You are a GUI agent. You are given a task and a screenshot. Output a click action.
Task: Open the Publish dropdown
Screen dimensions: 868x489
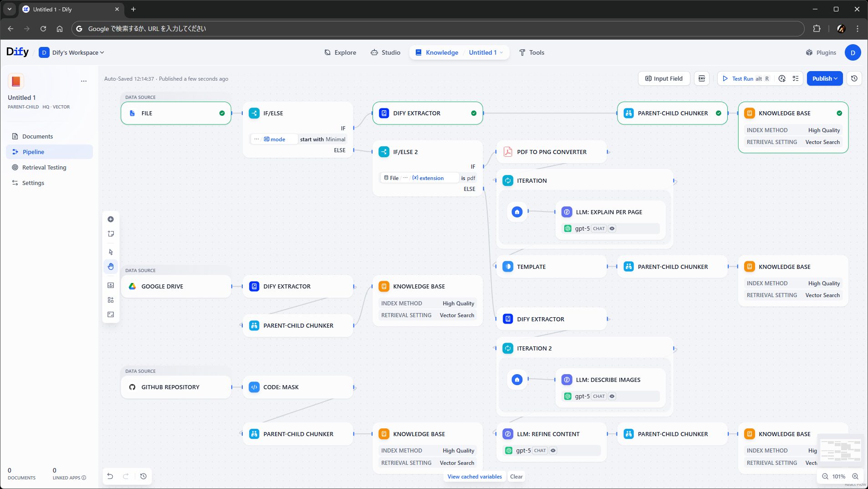pyautogui.click(x=824, y=78)
